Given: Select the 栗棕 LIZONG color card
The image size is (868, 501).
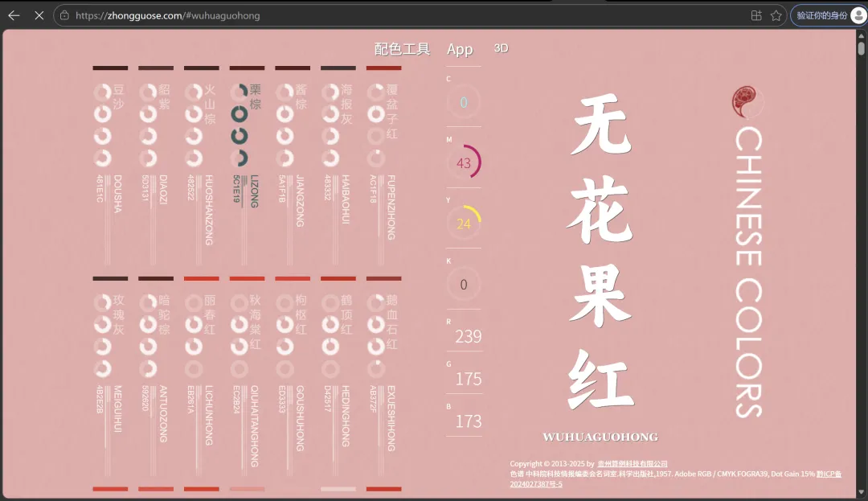Looking at the screenshot, I should pyautogui.click(x=247, y=166).
